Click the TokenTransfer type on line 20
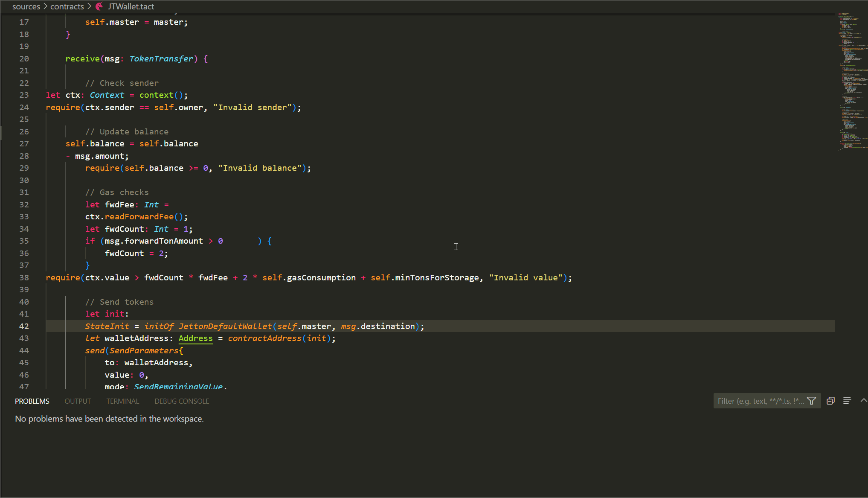868x498 pixels. [161, 59]
